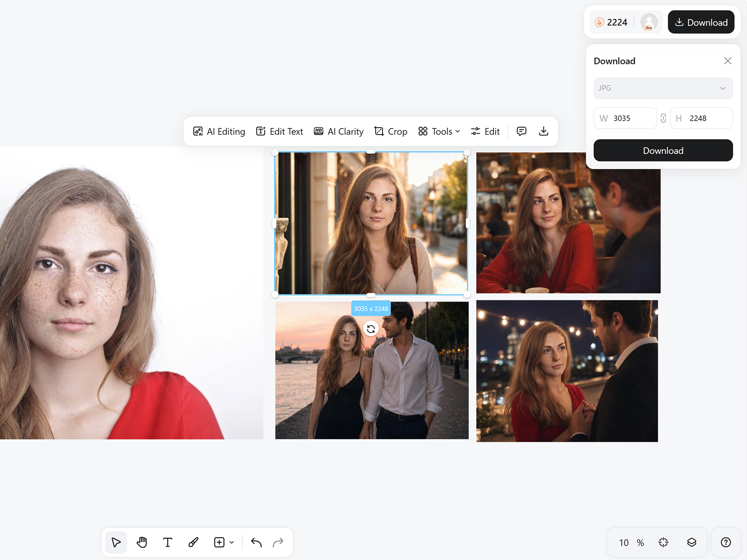
Task: Click the 3035 x 2248 size label
Action: 371,308
